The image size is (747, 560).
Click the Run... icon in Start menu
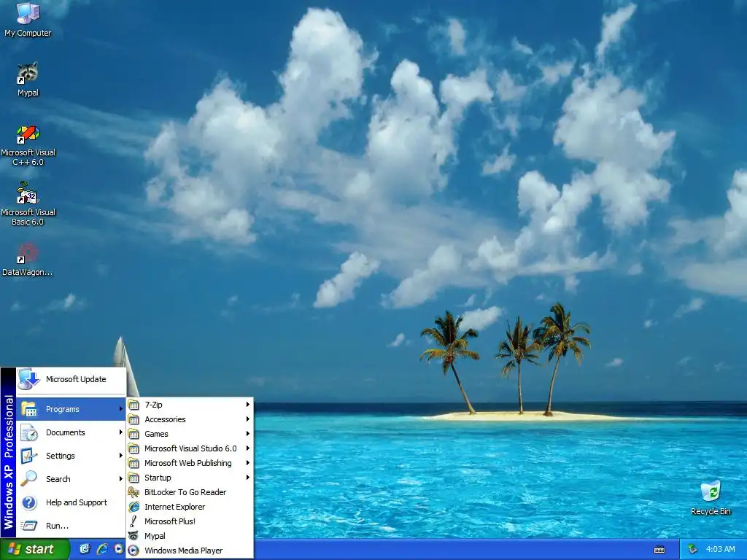(x=29, y=526)
